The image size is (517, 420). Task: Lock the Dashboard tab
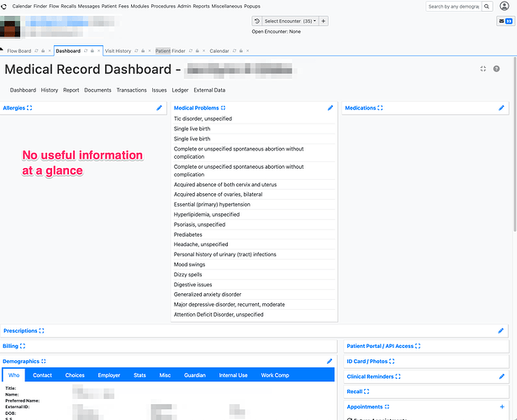[92, 50]
